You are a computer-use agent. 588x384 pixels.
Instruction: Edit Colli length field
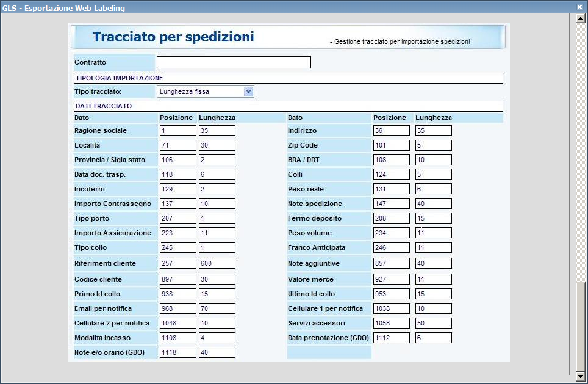[x=434, y=174]
